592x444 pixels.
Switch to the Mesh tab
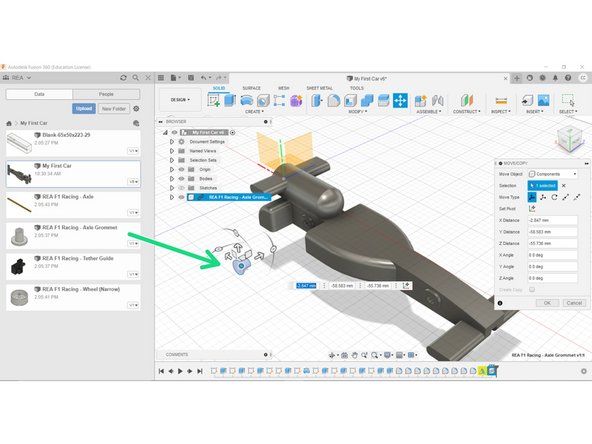(x=284, y=88)
